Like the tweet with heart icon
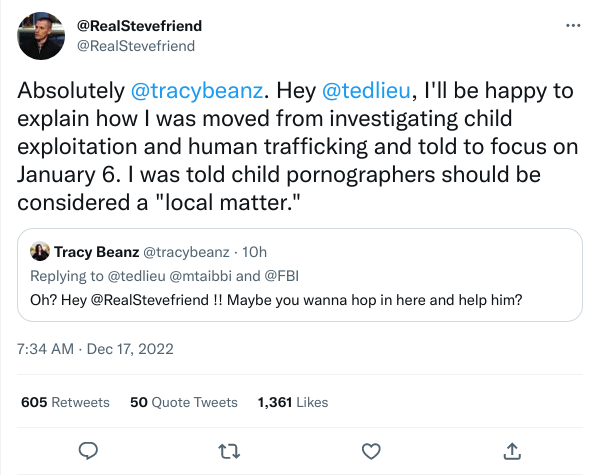 coord(371,451)
